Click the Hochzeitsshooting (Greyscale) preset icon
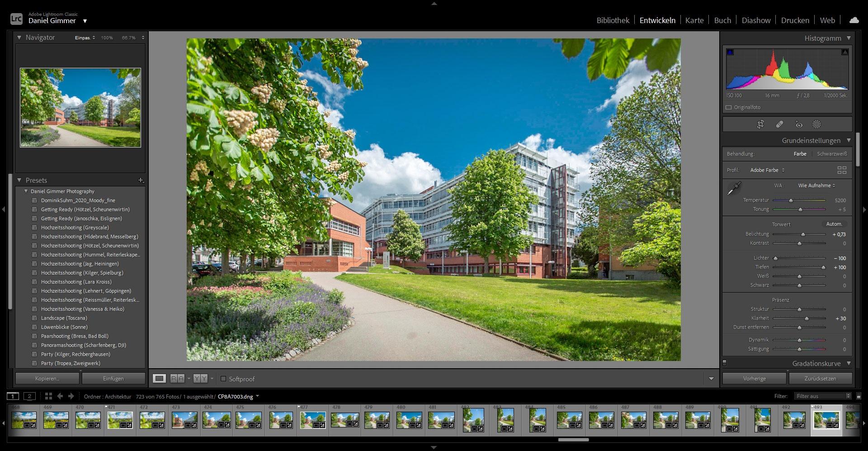 coord(34,228)
